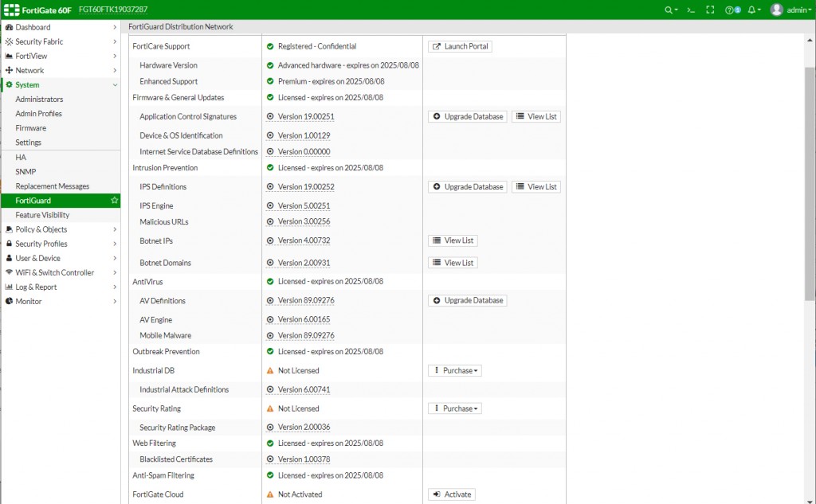This screenshot has width=816, height=504.
Task: Upgrade the AV Definitions database
Action: (467, 300)
